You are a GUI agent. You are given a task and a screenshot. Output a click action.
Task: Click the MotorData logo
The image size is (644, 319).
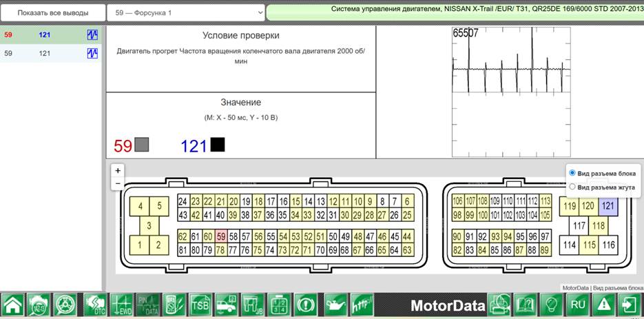[448, 306]
